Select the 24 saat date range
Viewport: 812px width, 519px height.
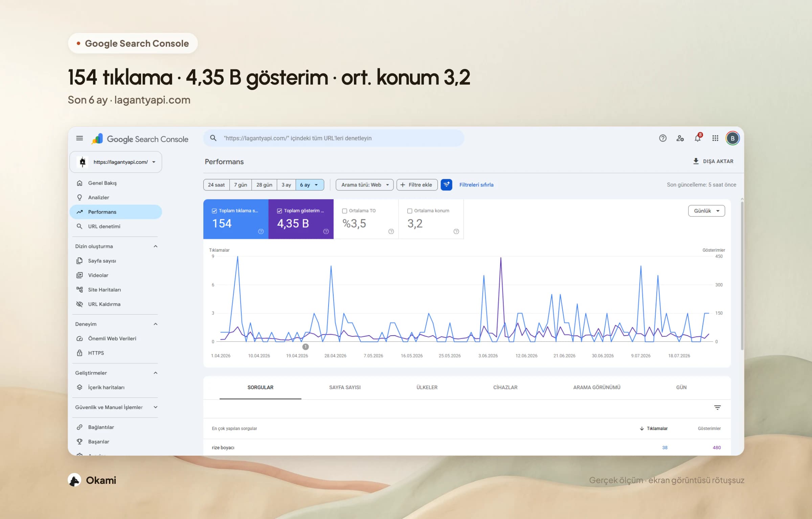pos(216,185)
